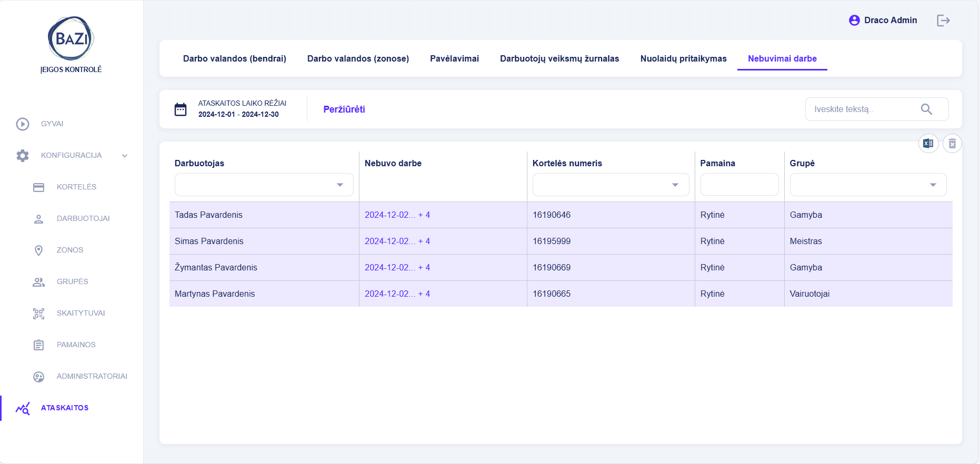Click the Draco Admin username

click(x=891, y=21)
